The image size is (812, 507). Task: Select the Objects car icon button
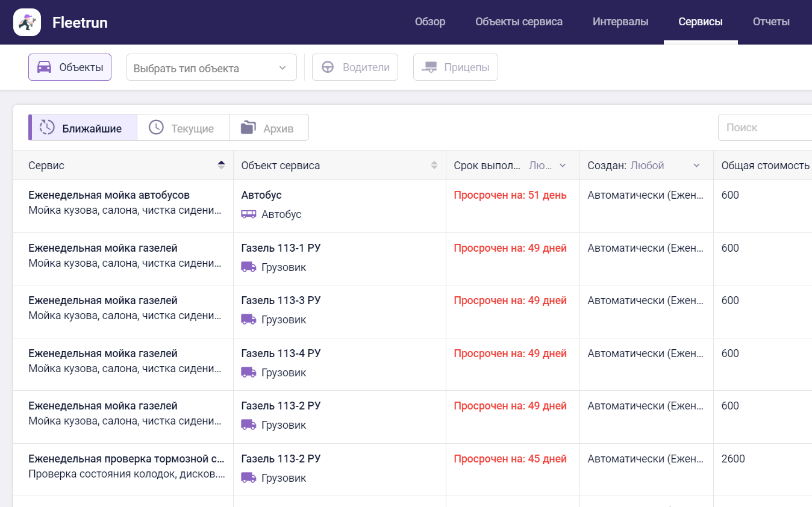coord(44,67)
